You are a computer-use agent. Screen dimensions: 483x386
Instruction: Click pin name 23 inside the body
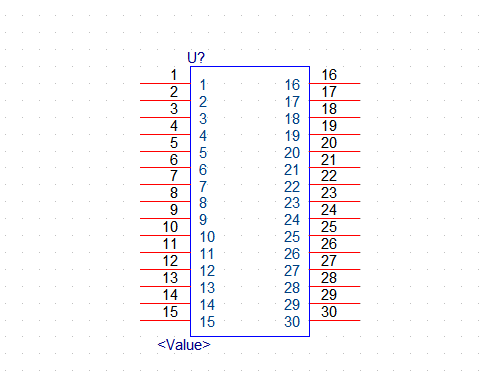292,203
